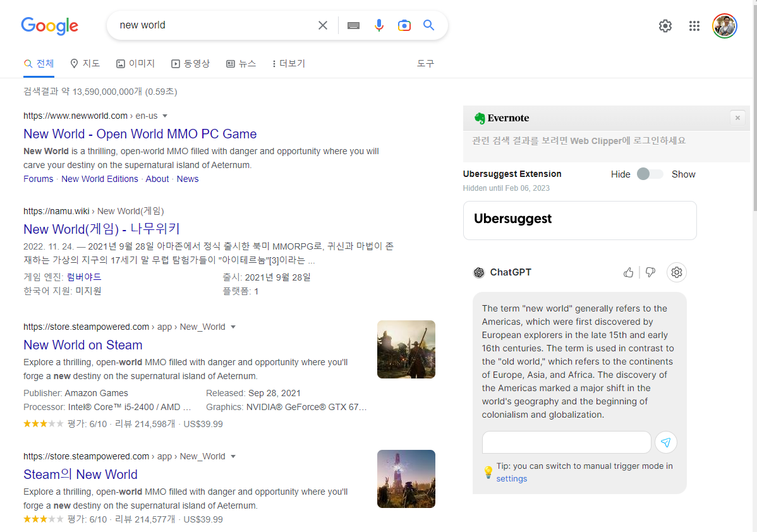This screenshot has height=532, width=757.
Task: Give the ChatGPT answer a thumbs up
Action: (x=628, y=272)
